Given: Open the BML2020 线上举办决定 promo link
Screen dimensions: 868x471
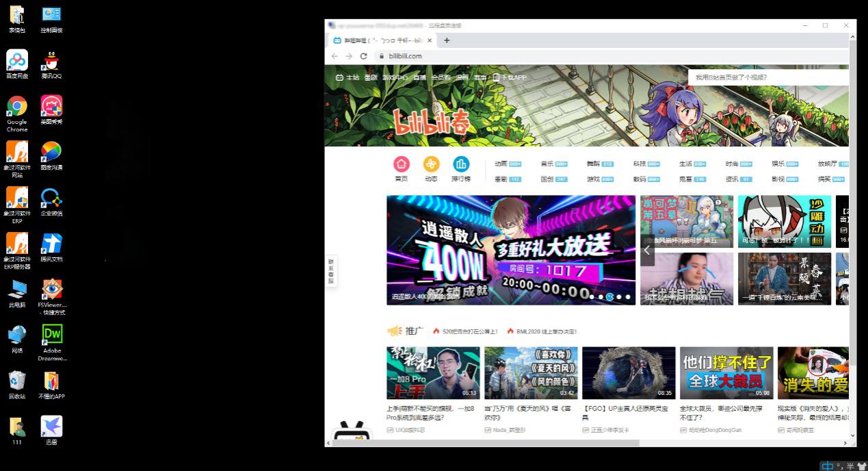Looking at the screenshot, I should coord(547,331).
